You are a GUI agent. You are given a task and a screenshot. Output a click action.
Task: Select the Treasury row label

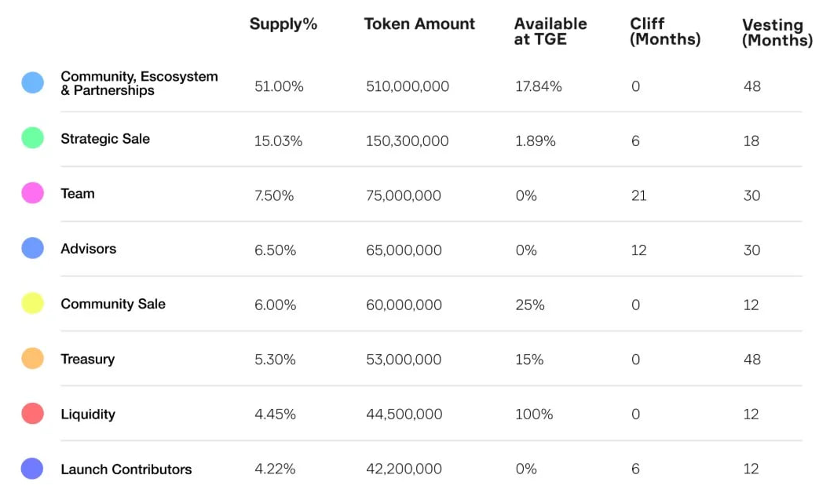pyautogui.click(x=88, y=360)
